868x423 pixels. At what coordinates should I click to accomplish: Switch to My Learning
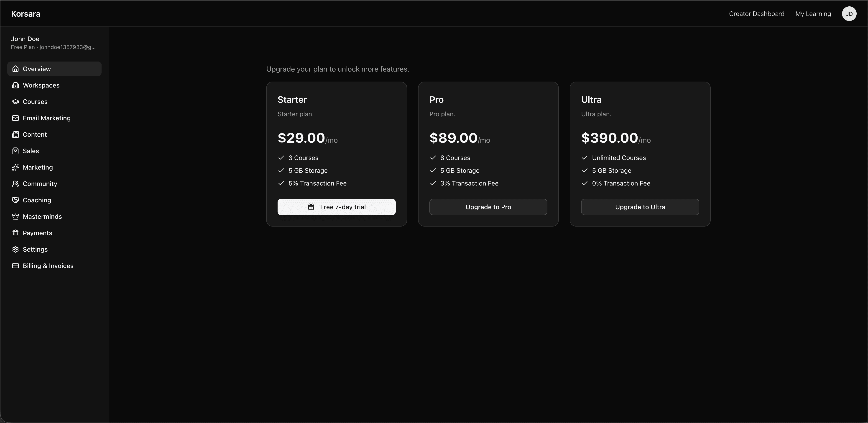pos(813,13)
